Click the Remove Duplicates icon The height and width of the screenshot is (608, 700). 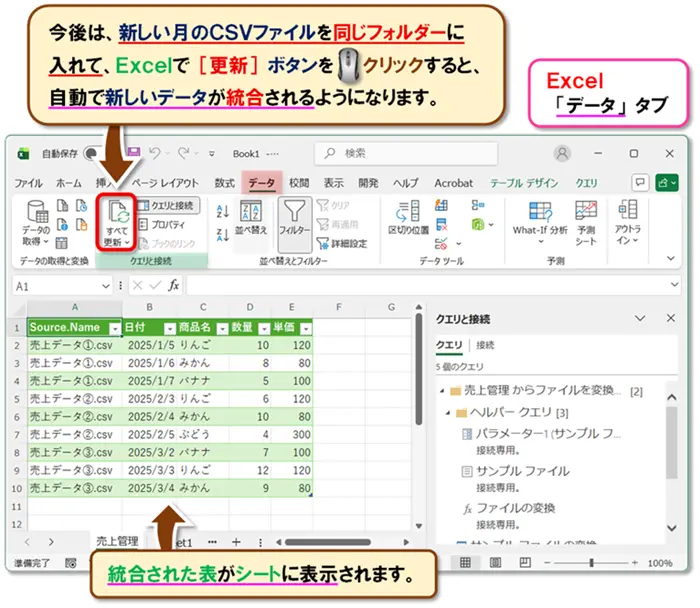click(x=441, y=224)
